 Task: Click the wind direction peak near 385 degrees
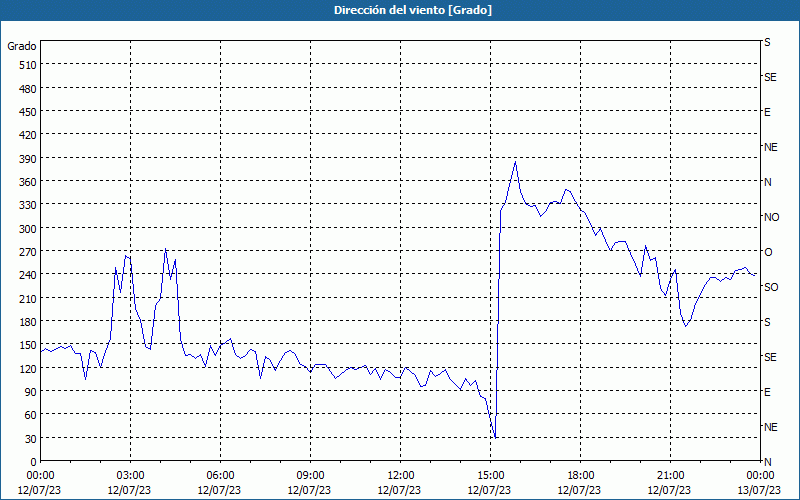click(x=515, y=162)
